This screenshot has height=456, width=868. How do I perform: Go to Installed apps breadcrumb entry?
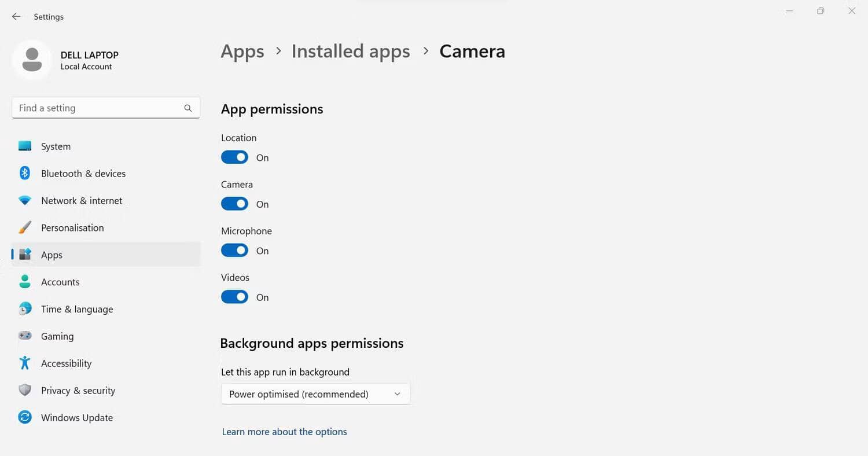[350, 51]
